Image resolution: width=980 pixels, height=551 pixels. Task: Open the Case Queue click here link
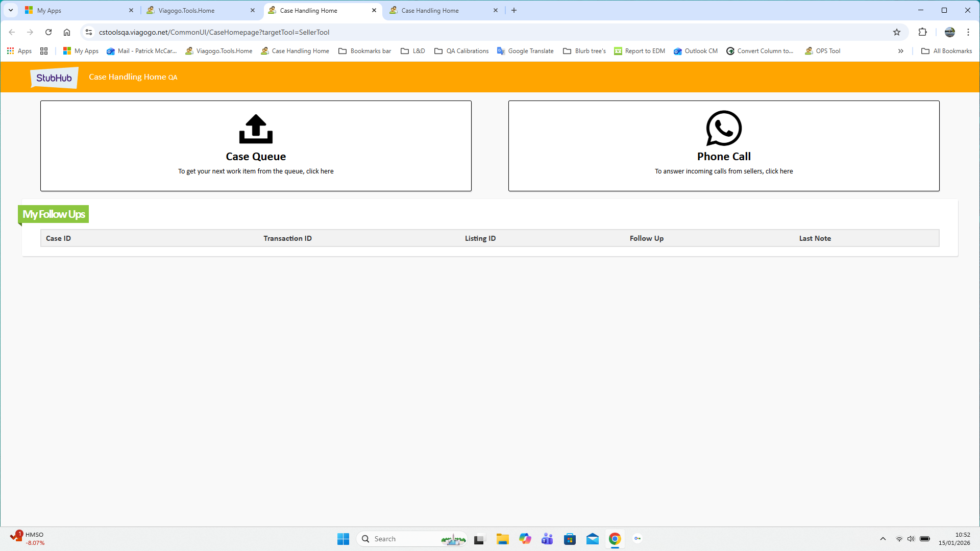click(320, 171)
